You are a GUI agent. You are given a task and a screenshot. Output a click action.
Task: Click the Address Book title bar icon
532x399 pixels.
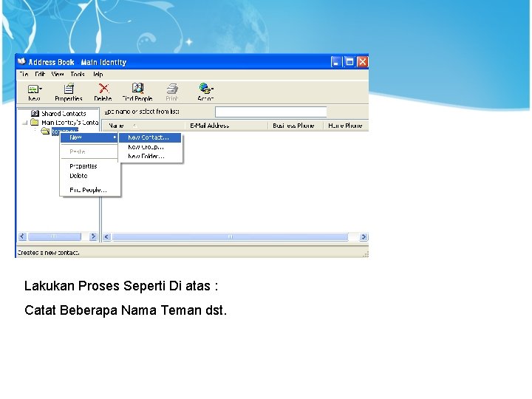pos(21,62)
